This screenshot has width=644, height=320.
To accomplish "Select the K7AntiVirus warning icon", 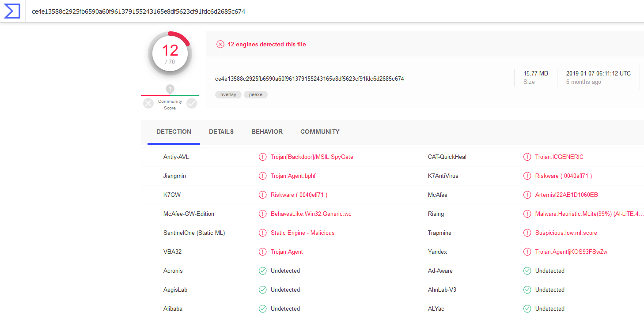I will click(527, 176).
